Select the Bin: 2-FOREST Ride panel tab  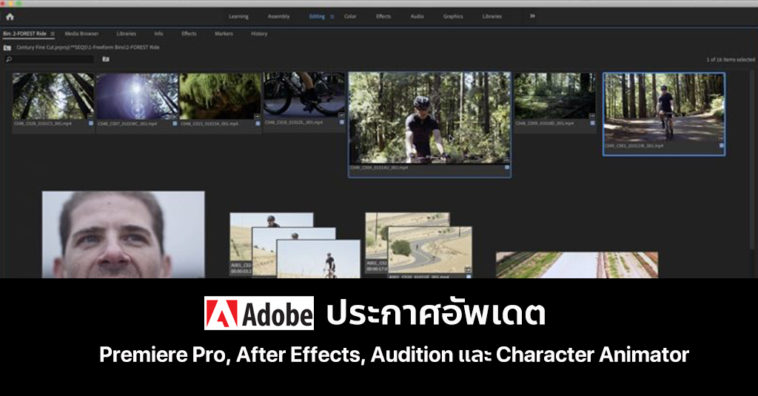pos(25,34)
